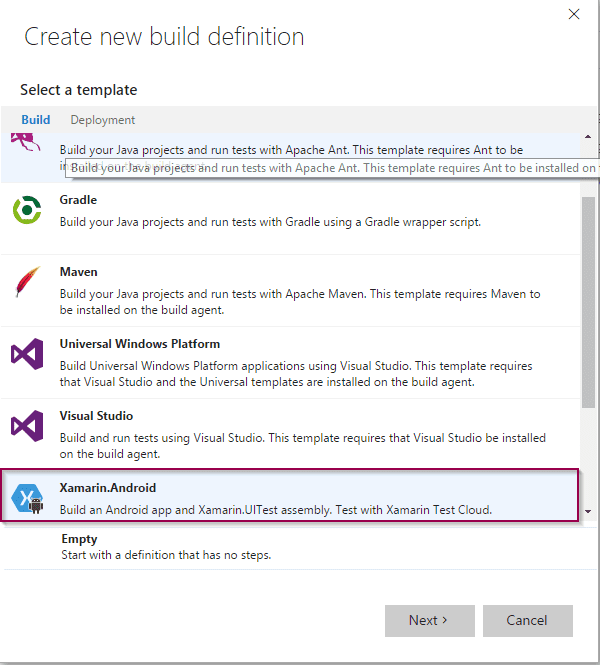600x665 pixels.
Task: Close the Create new build definition dialog
Action: (x=574, y=14)
